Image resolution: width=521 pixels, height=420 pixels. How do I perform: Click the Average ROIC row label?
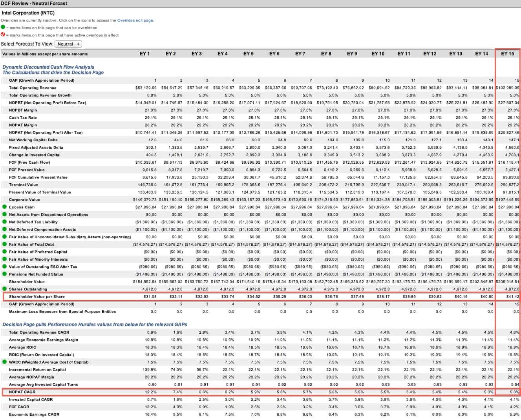coord(22,347)
